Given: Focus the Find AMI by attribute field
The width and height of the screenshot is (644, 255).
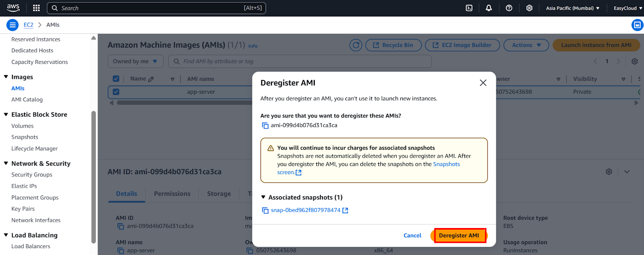Looking at the screenshot, I should (x=300, y=62).
